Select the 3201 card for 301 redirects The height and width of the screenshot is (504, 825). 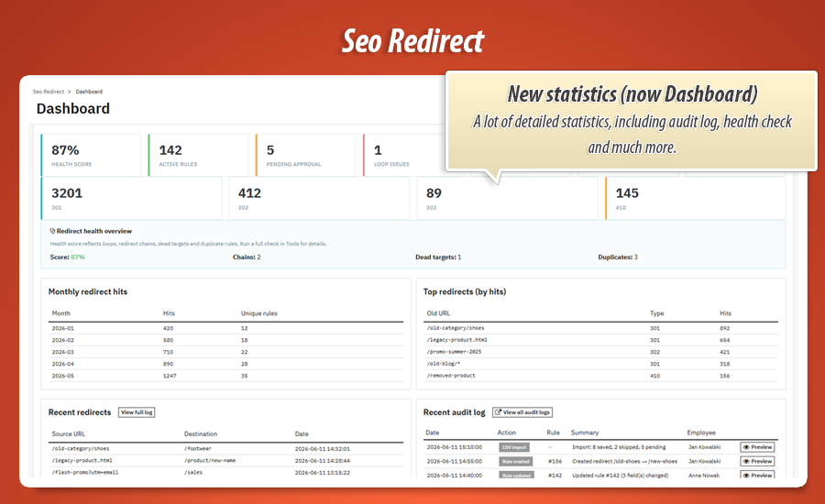click(x=131, y=198)
